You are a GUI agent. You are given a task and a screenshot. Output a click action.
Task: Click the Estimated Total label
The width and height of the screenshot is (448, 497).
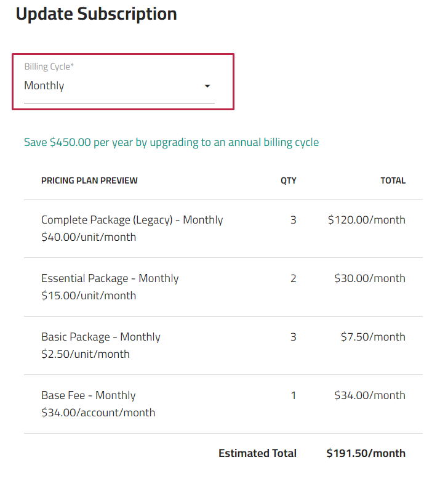click(x=257, y=453)
